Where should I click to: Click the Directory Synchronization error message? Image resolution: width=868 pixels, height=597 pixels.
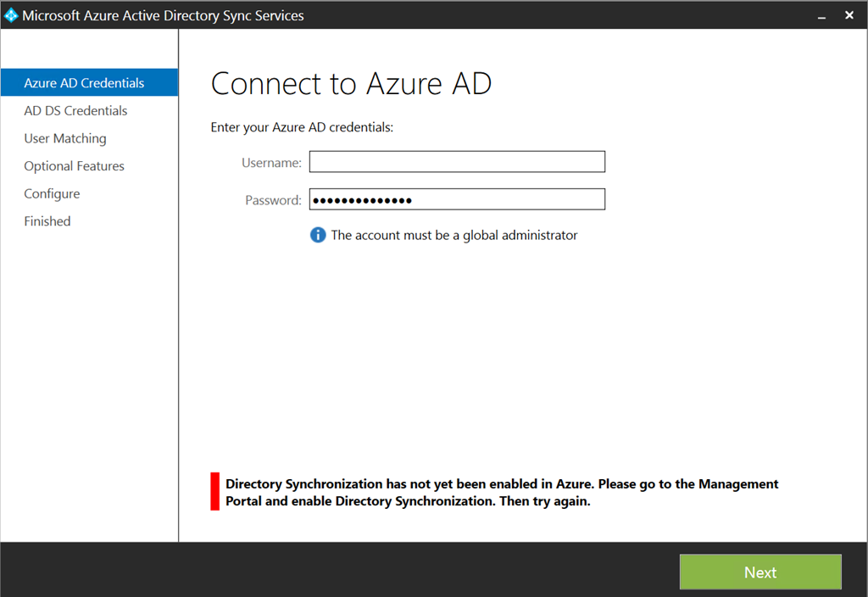click(502, 493)
